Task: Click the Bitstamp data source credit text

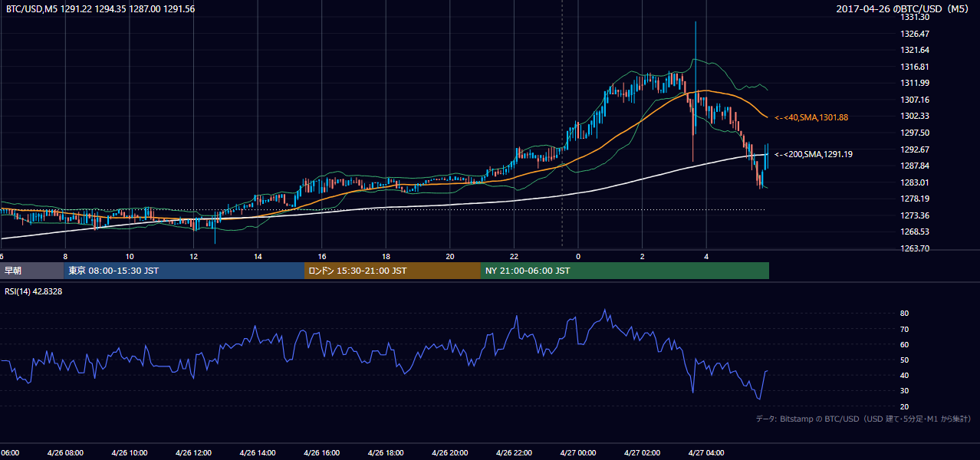Action: coord(863,419)
